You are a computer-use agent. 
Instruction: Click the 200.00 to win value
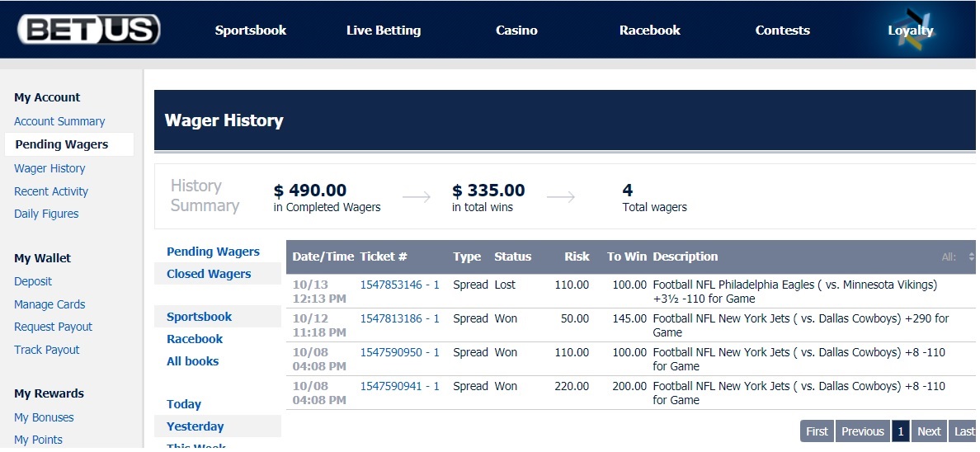629,386
